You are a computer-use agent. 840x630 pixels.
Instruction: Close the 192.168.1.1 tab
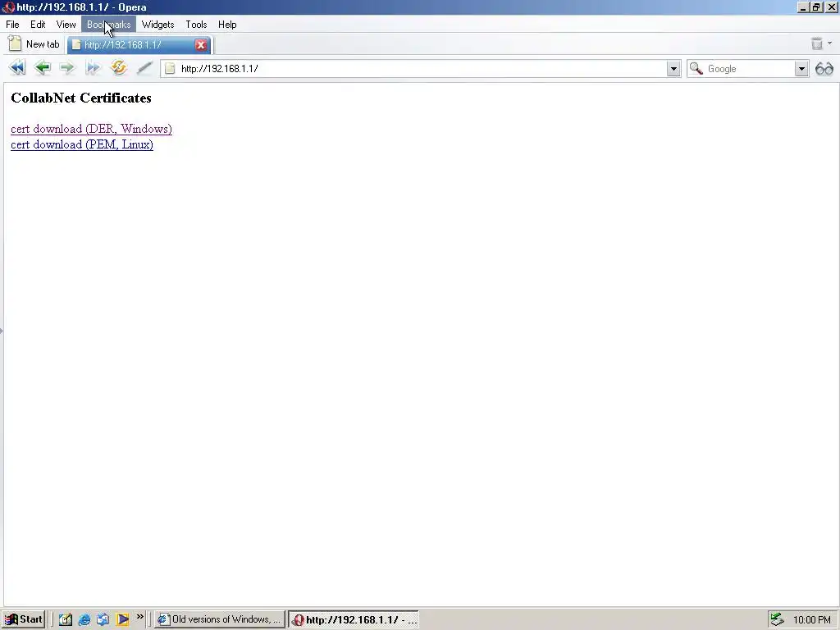[x=201, y=45]
